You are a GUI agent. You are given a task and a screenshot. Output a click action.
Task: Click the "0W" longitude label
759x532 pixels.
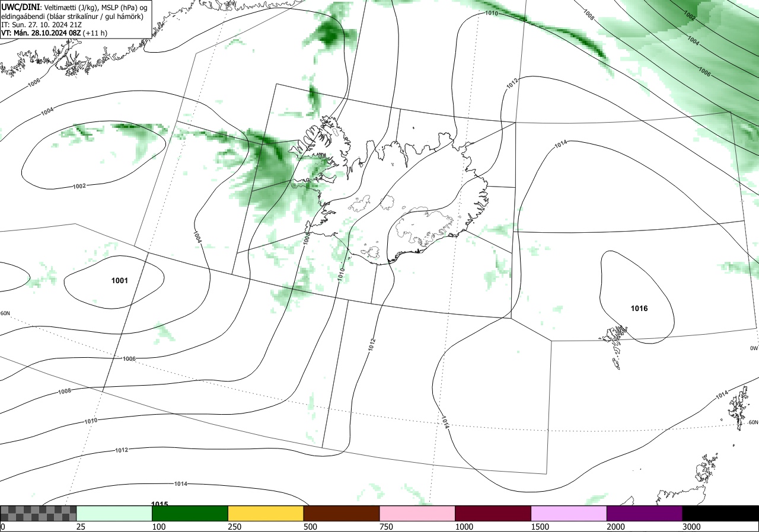pos(754,348)
